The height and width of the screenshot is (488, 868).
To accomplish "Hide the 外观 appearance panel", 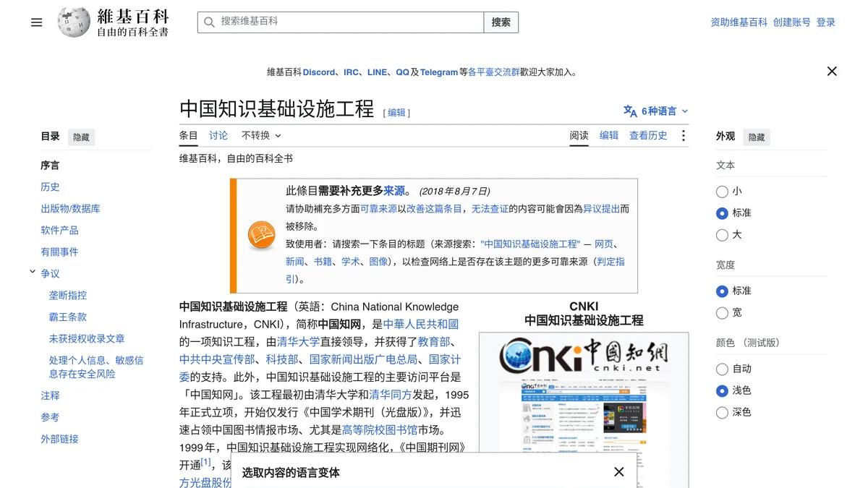I will (x=757, y=137).
